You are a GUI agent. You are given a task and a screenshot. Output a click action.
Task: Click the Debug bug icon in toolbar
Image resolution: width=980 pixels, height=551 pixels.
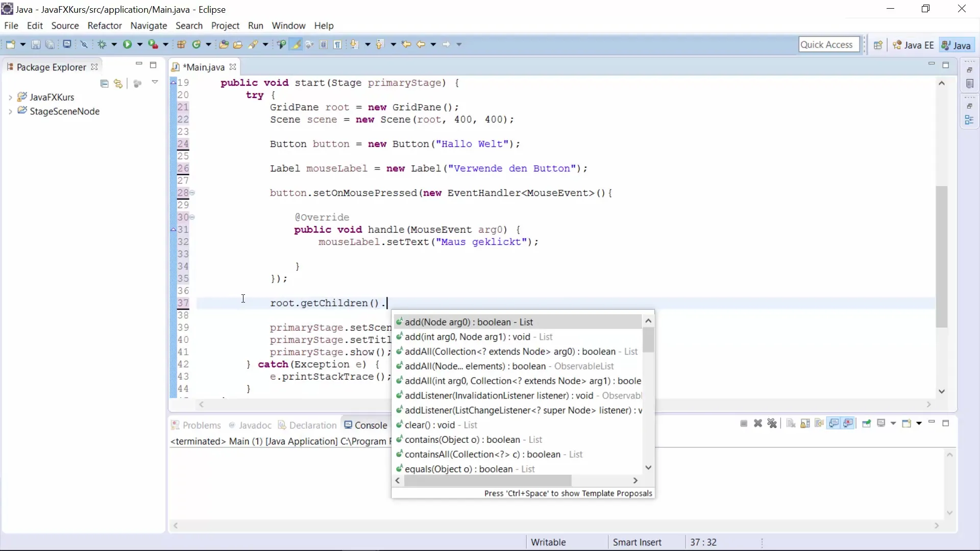[x=102, y=44]
